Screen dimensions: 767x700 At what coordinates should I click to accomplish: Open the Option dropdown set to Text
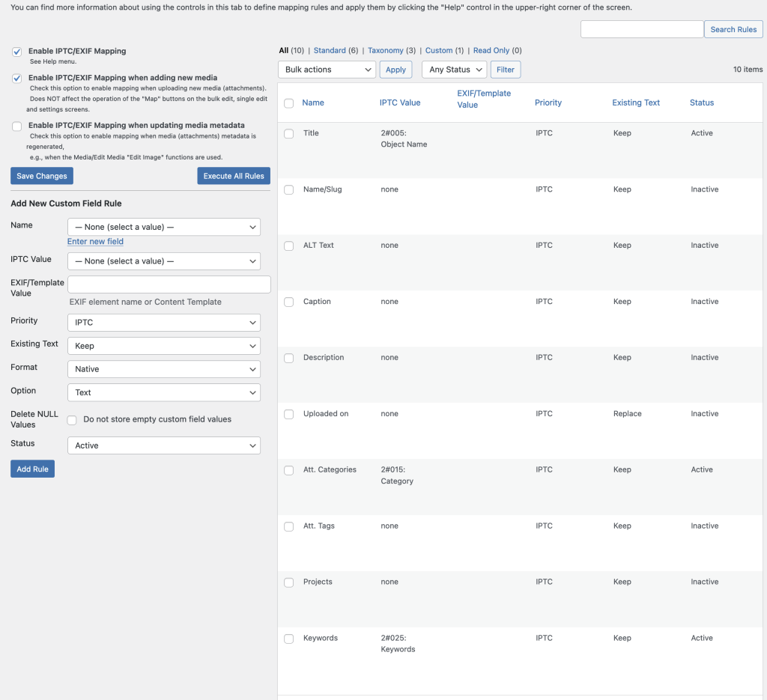(x=164, y=392)
